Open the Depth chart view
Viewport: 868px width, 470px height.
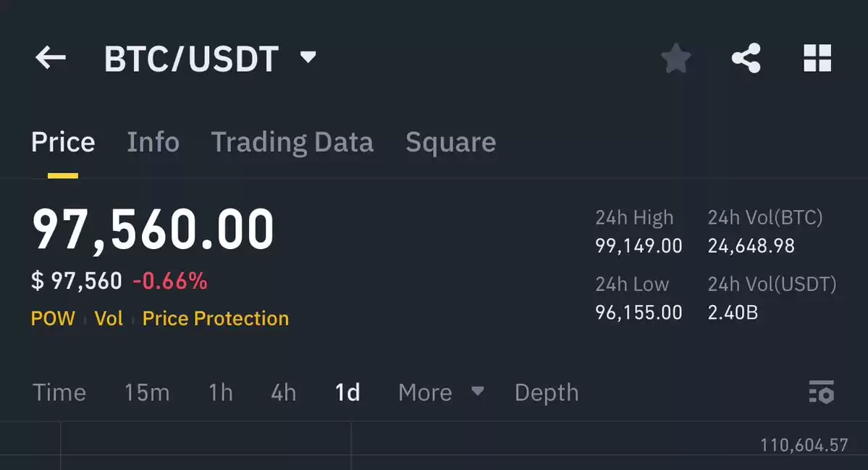547,393
